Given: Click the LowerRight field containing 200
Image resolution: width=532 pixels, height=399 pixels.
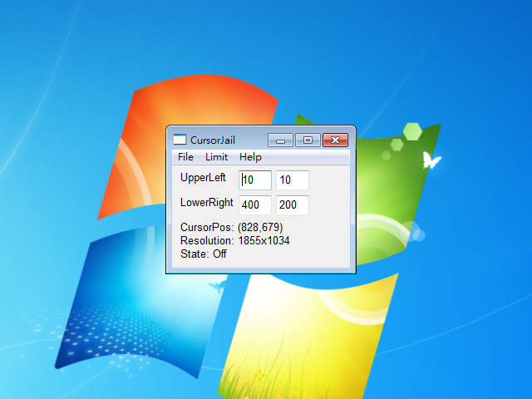Looking at the screenshot, I should pyautogui.click(x=292, y=205).
